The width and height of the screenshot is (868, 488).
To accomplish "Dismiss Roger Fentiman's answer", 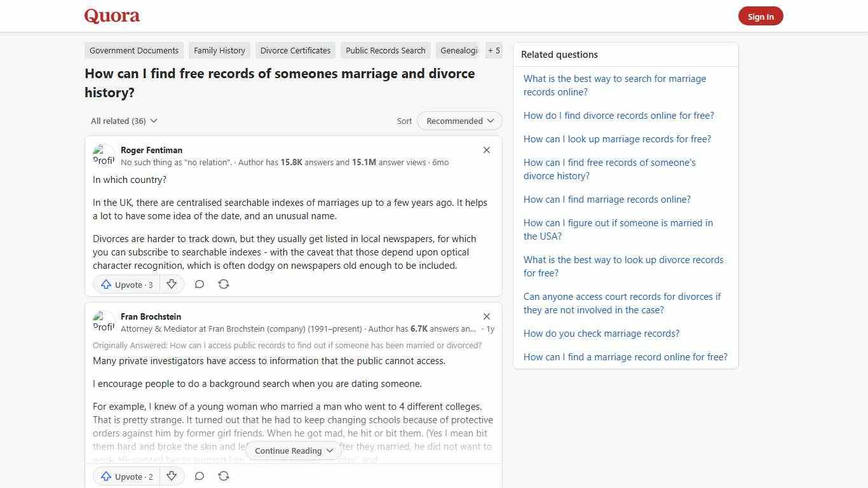I will [486, 150].
